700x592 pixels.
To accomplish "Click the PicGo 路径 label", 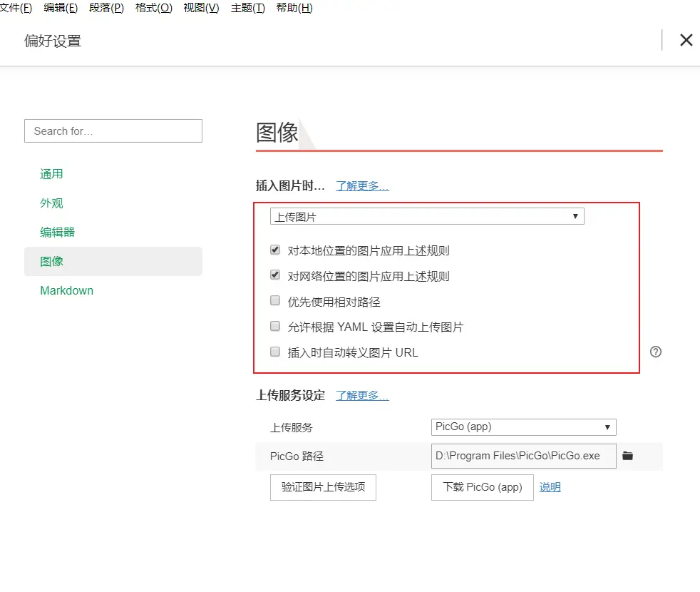I will (297, 456).
